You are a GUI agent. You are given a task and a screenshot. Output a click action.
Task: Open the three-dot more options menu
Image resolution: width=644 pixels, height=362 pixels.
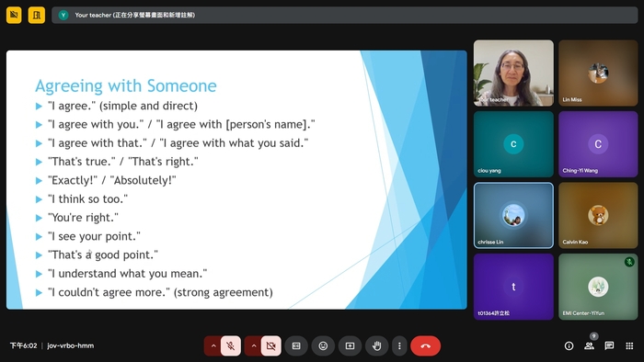coord(399,346)
